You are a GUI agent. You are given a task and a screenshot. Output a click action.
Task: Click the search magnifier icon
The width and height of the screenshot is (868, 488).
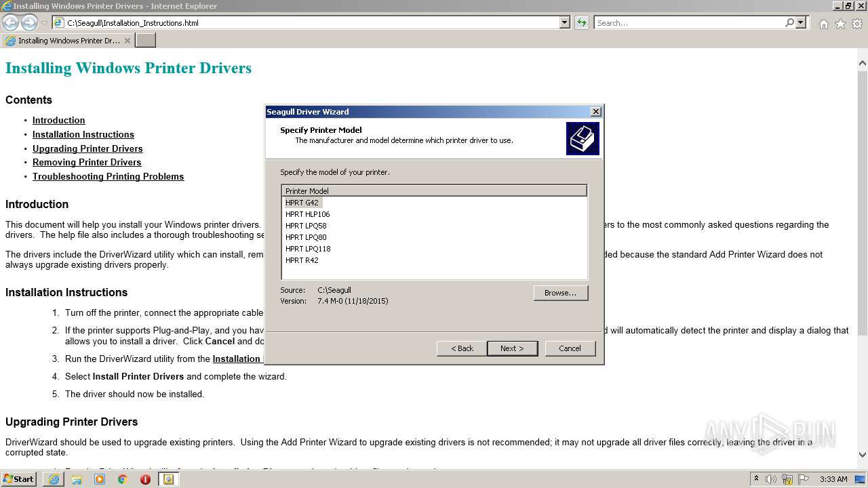click(x=789, y=22)
